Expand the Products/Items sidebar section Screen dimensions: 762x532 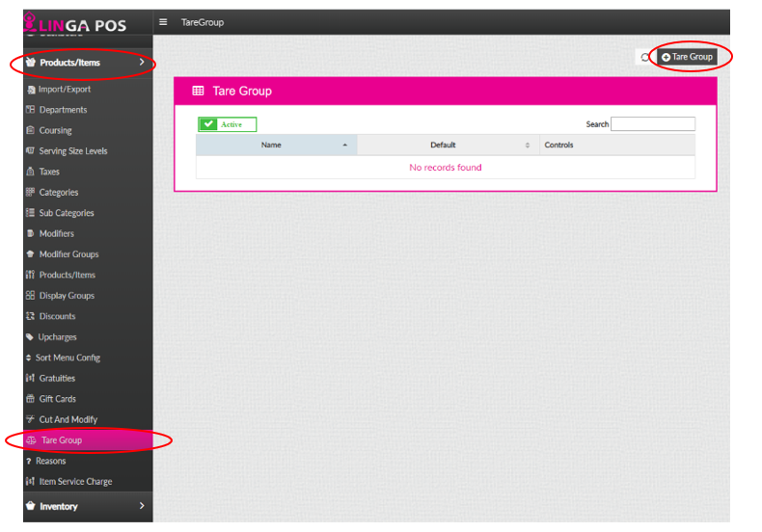(88, 63)
